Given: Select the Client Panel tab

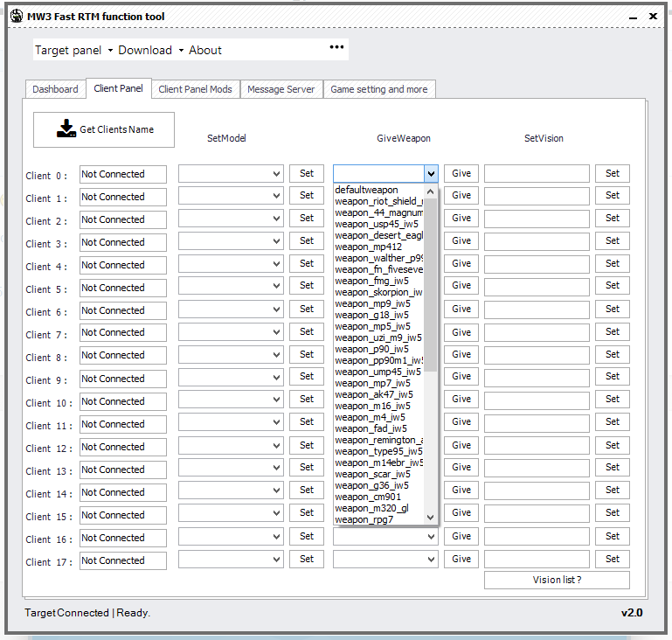Looking at the screenshot, I should point(118,88).
